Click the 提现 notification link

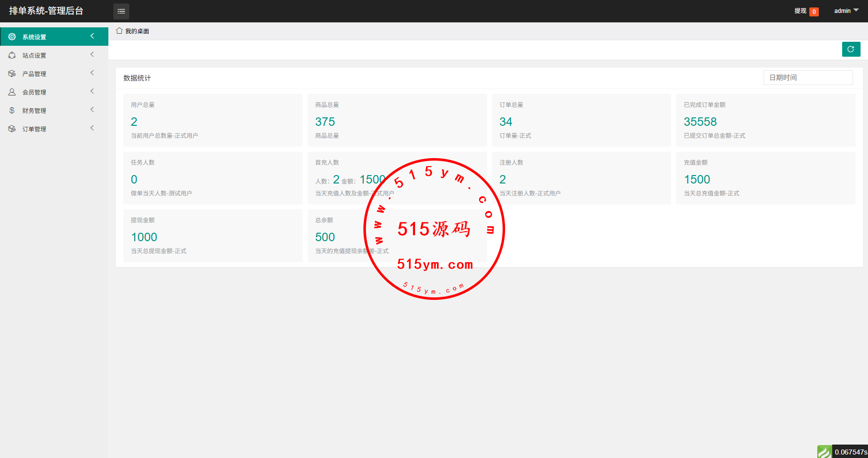tap(800, 11)
